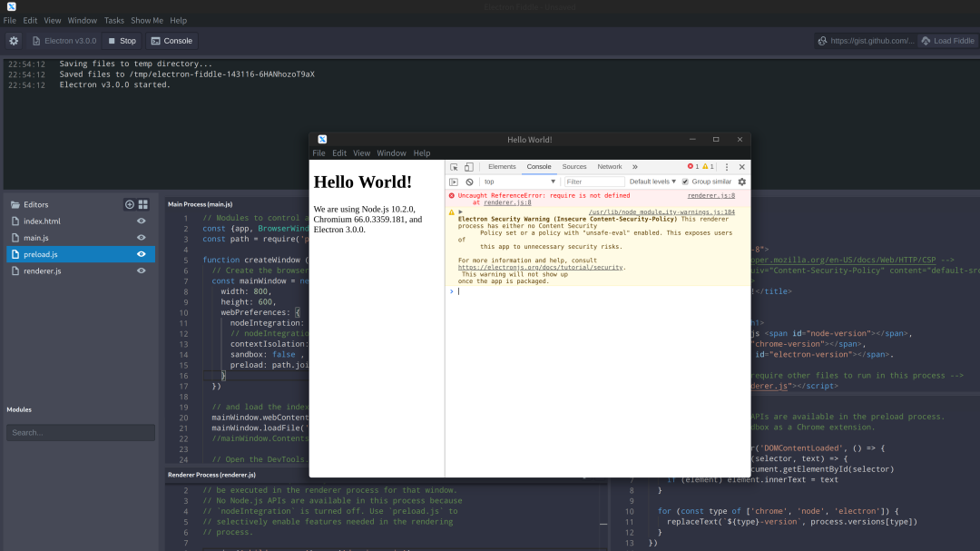Click the Load Fiddle button
Screen dimensions: 980x551
pos(947,41)
